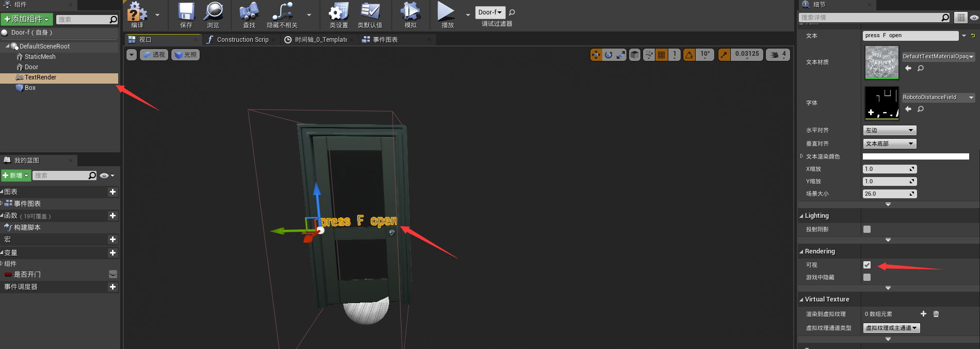Click components search field
Viewport: 980px width, 349px height.
(83, 20)
